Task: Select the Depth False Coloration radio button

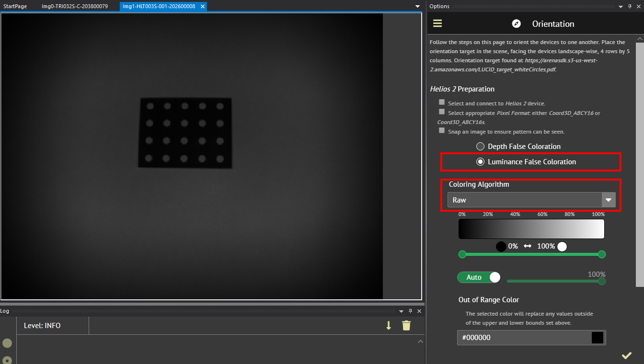Action: (x=480, y=146)
